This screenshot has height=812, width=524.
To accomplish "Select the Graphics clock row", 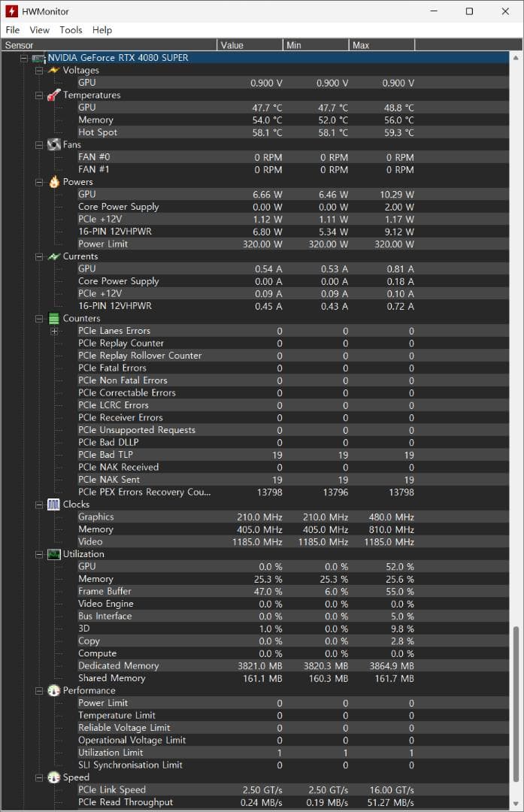I will 292,517.
